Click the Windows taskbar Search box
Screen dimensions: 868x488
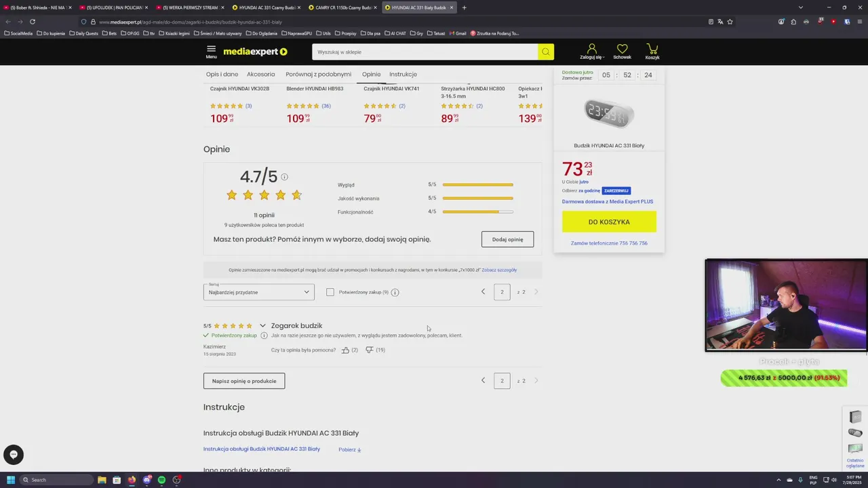(56, 480)
